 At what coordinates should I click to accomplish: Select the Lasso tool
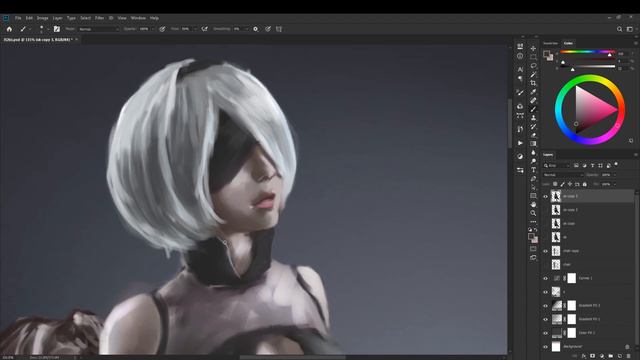tap(533, 66)
